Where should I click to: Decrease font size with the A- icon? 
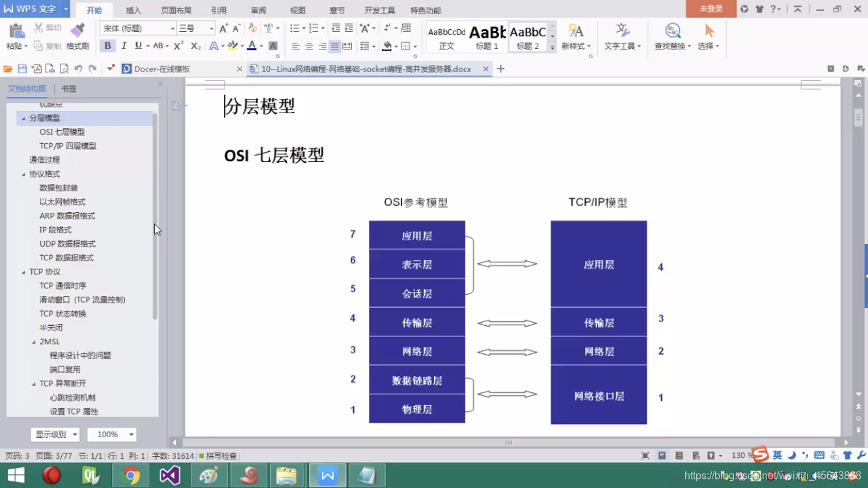[x=237, y=28]
